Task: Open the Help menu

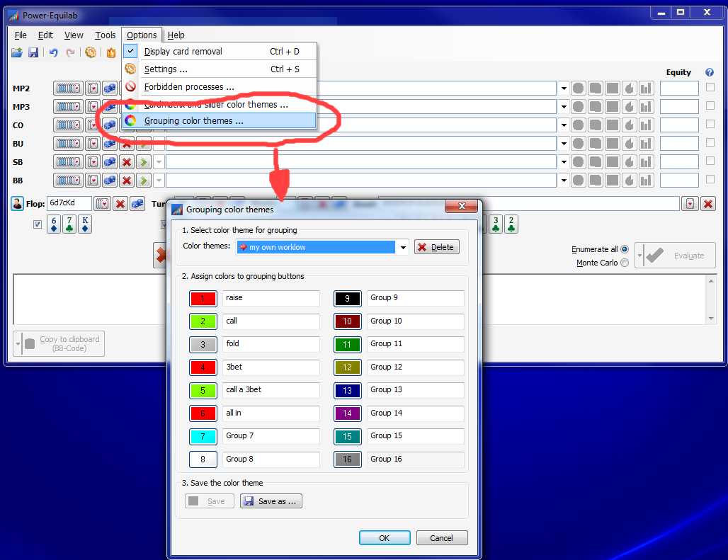Action: pos(176,35)
